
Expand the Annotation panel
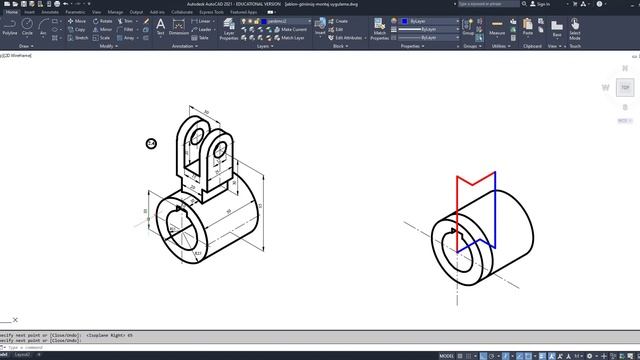click(184, 46)
